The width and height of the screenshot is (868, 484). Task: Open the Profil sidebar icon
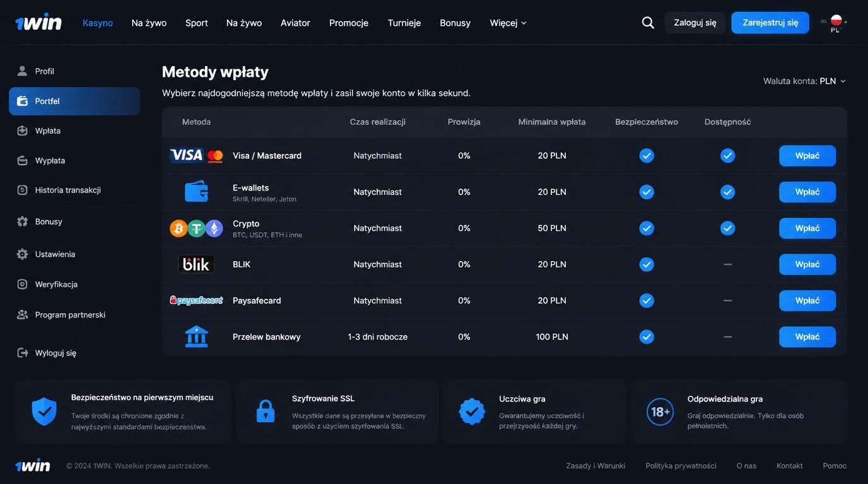[22, 71]
